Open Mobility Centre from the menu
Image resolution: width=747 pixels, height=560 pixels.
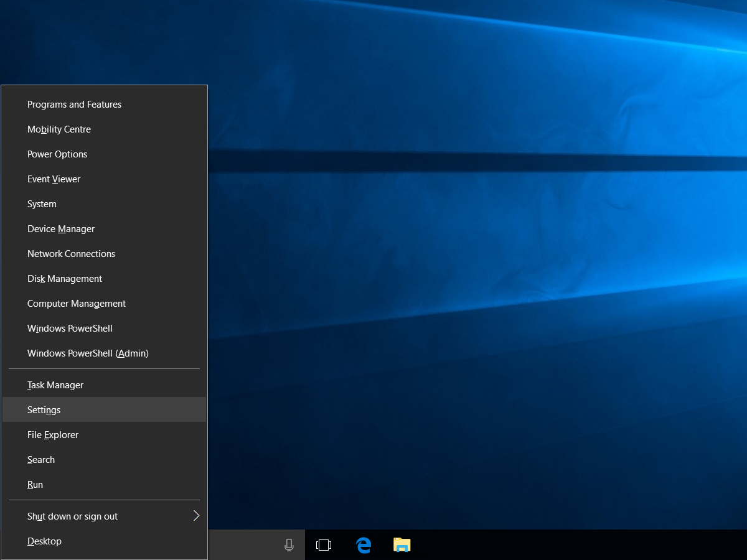[x=104, y=129]
